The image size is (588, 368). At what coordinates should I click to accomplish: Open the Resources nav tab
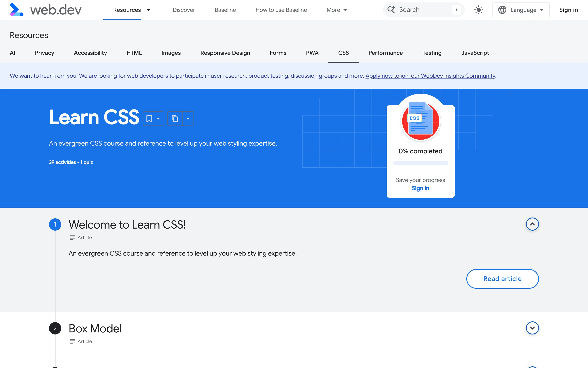coord(127,10)
